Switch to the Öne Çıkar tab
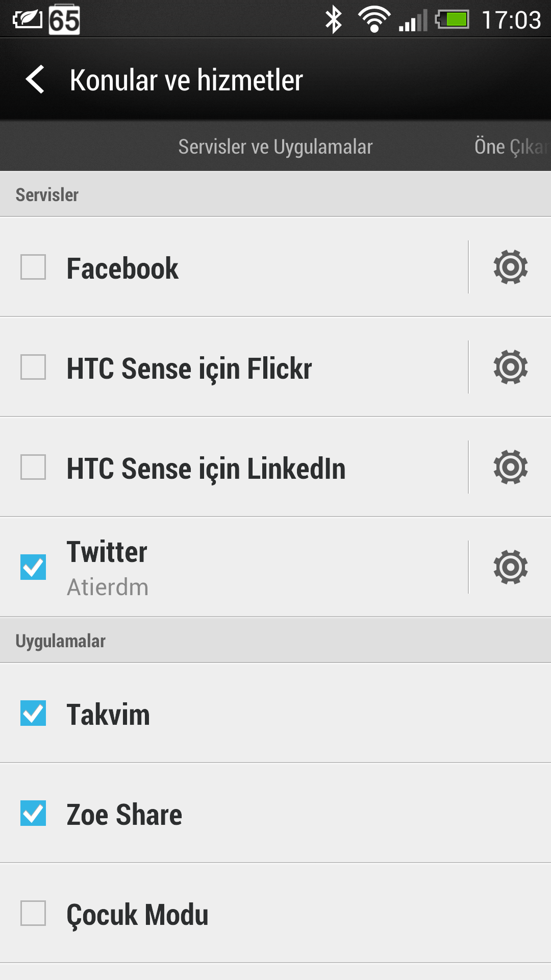 click(x=512, y=146)
